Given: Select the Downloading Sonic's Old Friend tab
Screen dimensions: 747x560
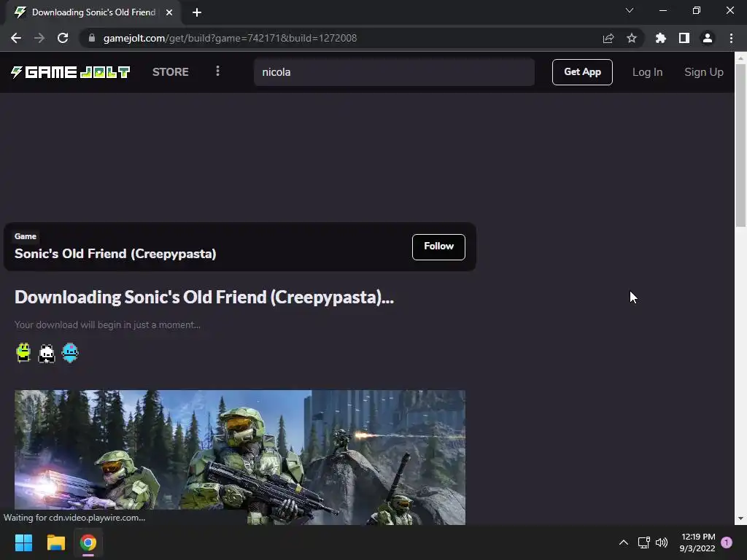Looking at the screenshot, I should coord(93,12).
